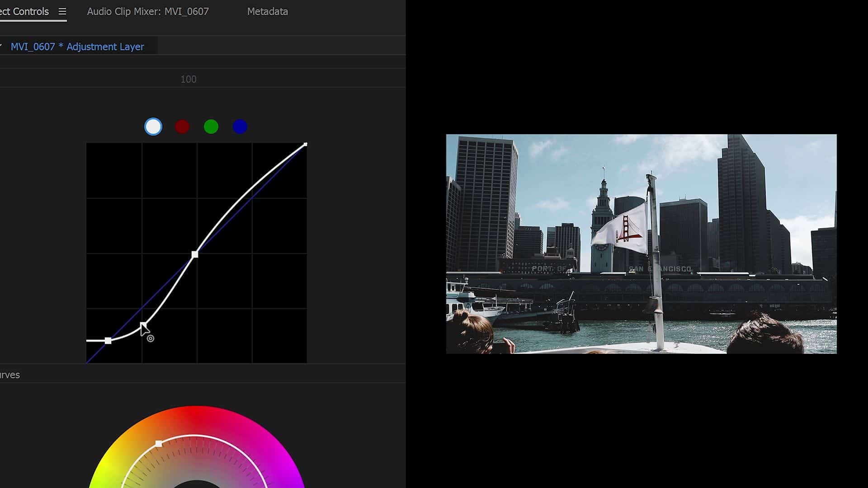This screenshot has height=488, width=868.
Task: Click the top-right endpoint of the curve
Action: click(306, 145)
